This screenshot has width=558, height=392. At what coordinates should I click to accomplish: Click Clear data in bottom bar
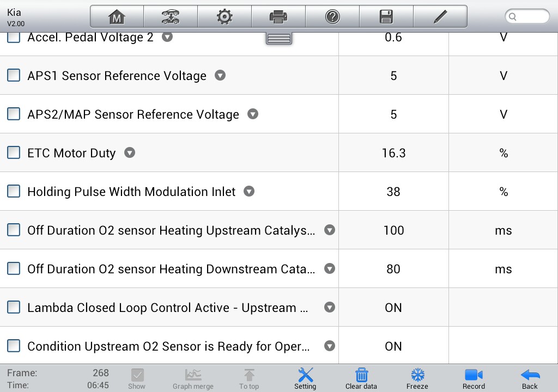coord(361,379)
